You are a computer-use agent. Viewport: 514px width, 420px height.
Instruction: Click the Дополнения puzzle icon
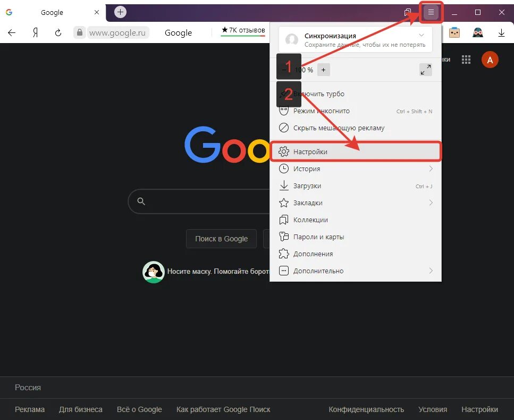click(283, 254)
